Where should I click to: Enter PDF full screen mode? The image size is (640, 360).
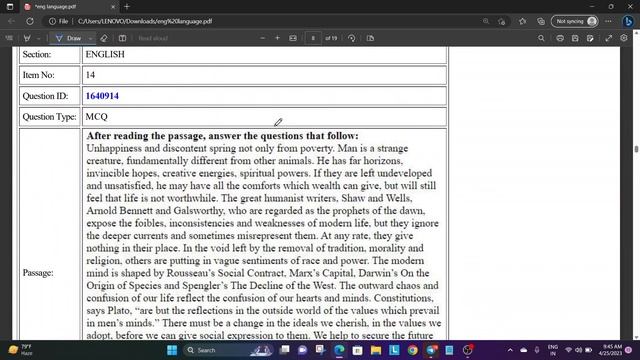pos(609,38)
